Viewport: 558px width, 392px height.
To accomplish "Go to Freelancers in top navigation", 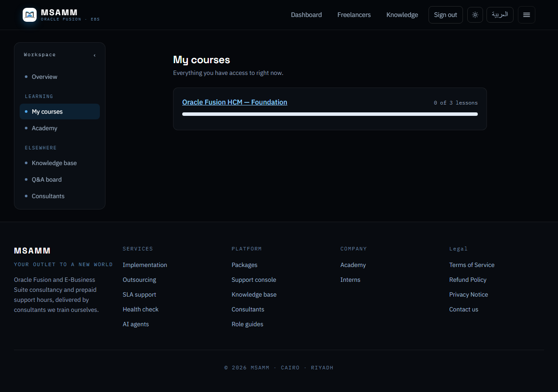I will coord(354,15).
